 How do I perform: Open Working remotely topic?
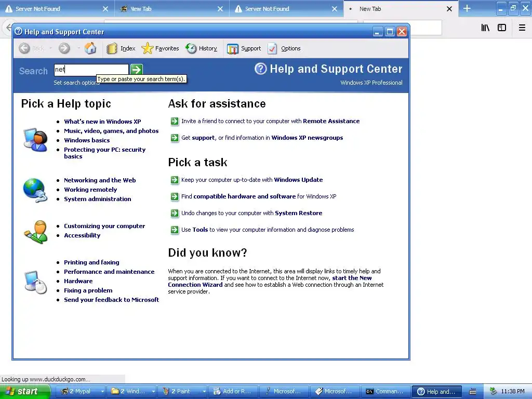pyautogui.click(x=90, y=190)
